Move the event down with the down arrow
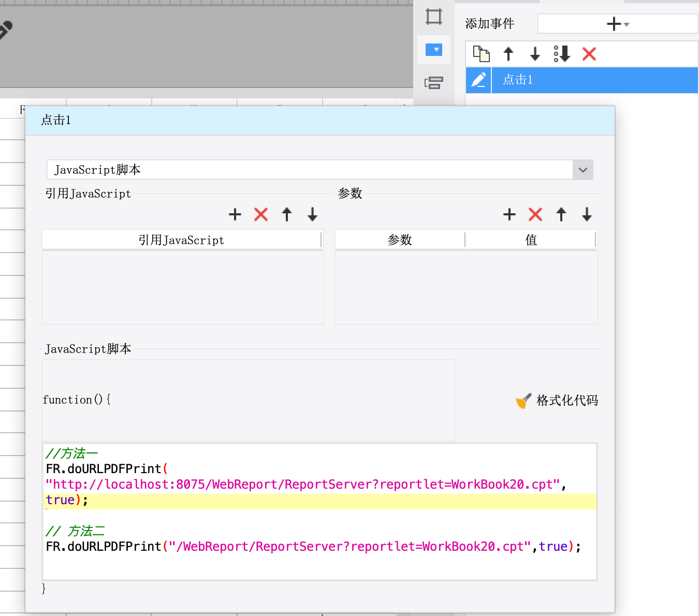Screen dimensions: 699x616 [535, 54]
